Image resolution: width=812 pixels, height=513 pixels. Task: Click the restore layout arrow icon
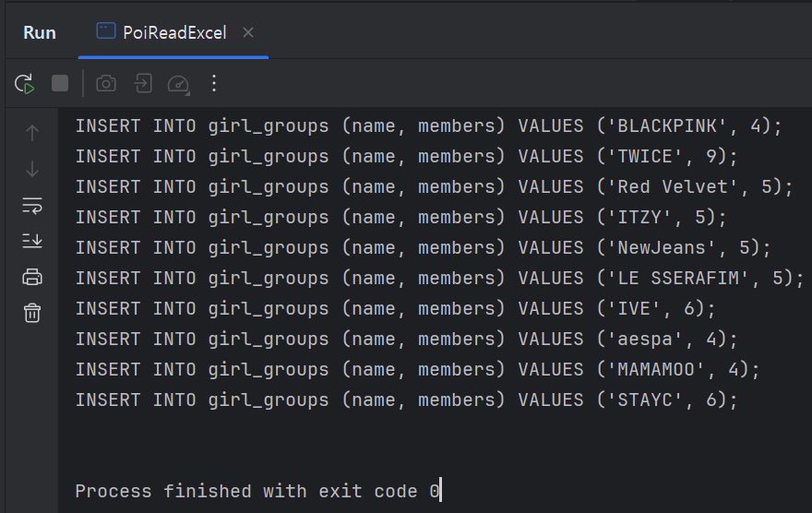coord(143,83)
